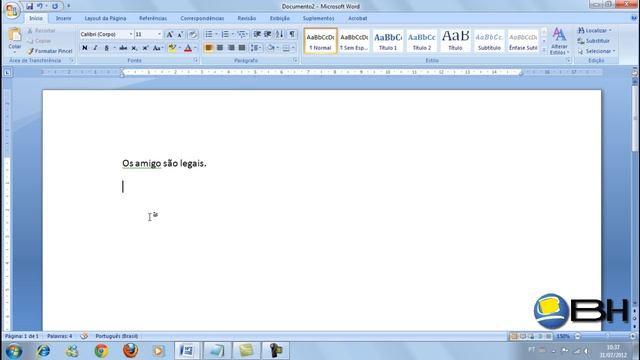Open the shading paint bucket
Viewport: 640px width, 360px height.
coord(271,48)
